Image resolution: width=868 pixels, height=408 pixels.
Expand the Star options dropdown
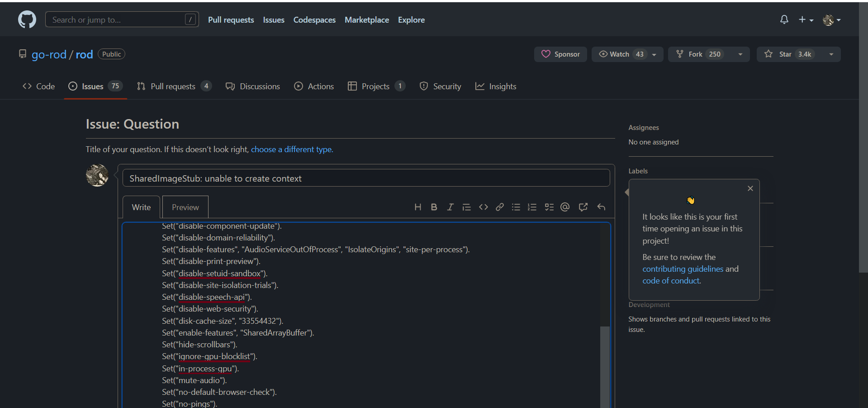point(831,54)
